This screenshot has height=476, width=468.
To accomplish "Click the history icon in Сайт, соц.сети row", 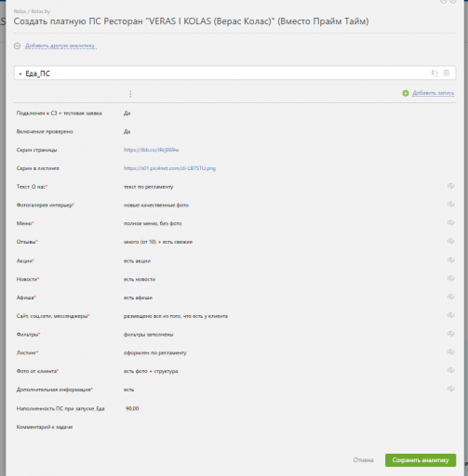I will pos(450,315).
